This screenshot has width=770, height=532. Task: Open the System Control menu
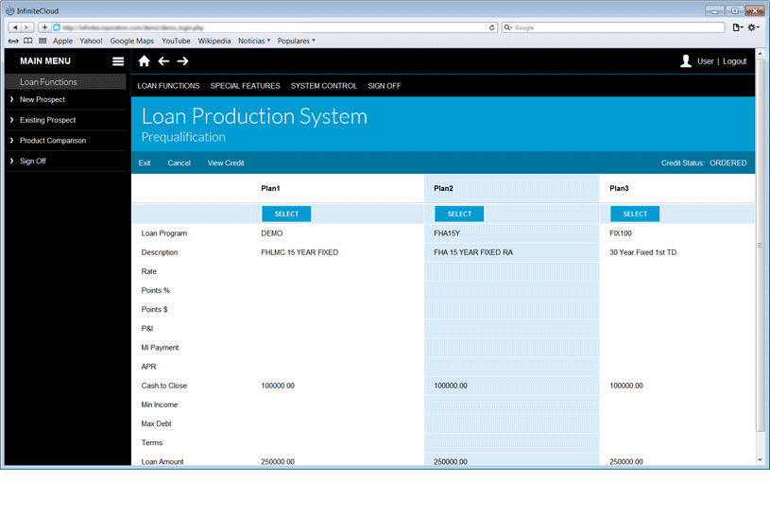click(x=324, y=86)
